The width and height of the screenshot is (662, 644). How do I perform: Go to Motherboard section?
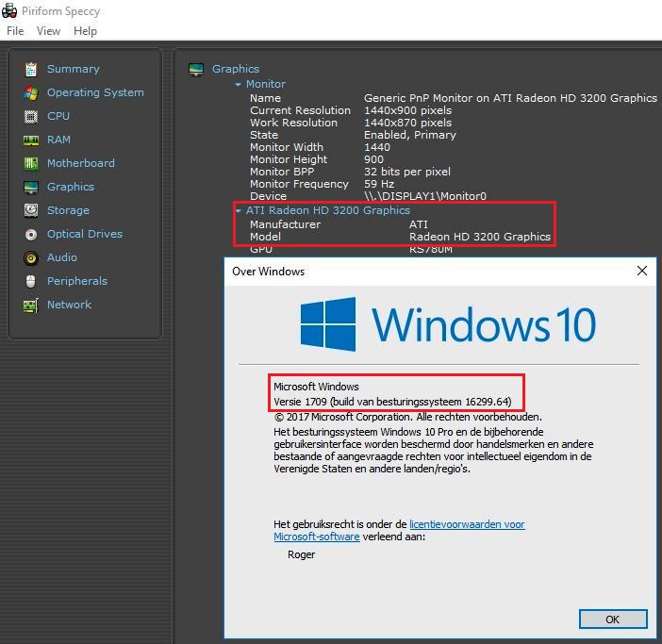coord(81,163)
